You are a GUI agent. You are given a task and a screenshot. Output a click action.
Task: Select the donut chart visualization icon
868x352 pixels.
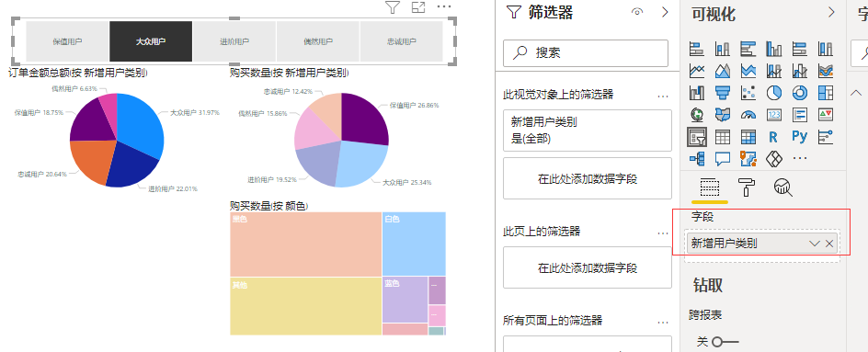(x=799, y=93)
